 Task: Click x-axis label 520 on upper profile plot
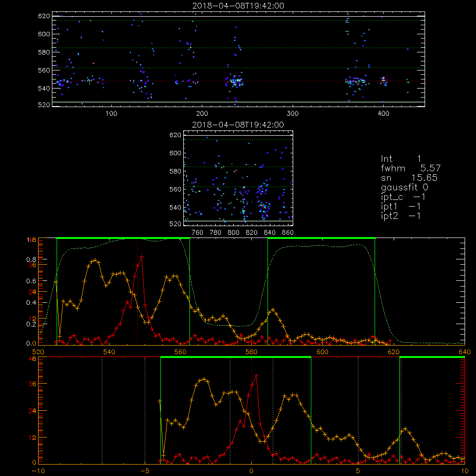point(38,352)
